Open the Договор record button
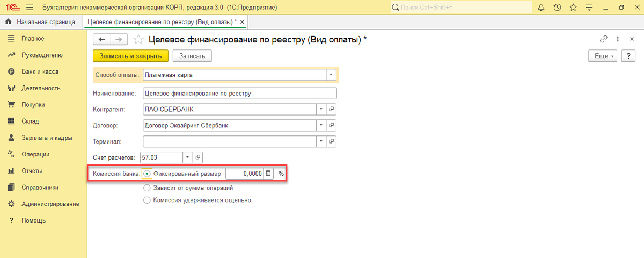 tap(331, 125)
